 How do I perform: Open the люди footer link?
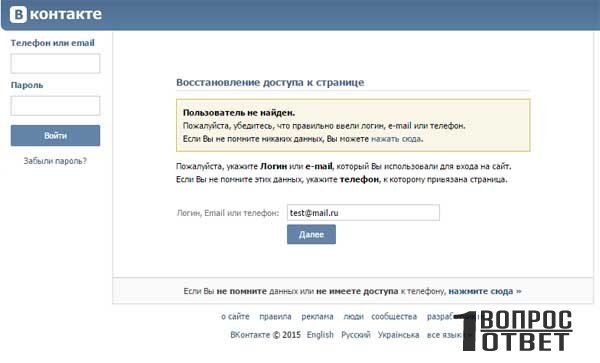click(354, 317)
